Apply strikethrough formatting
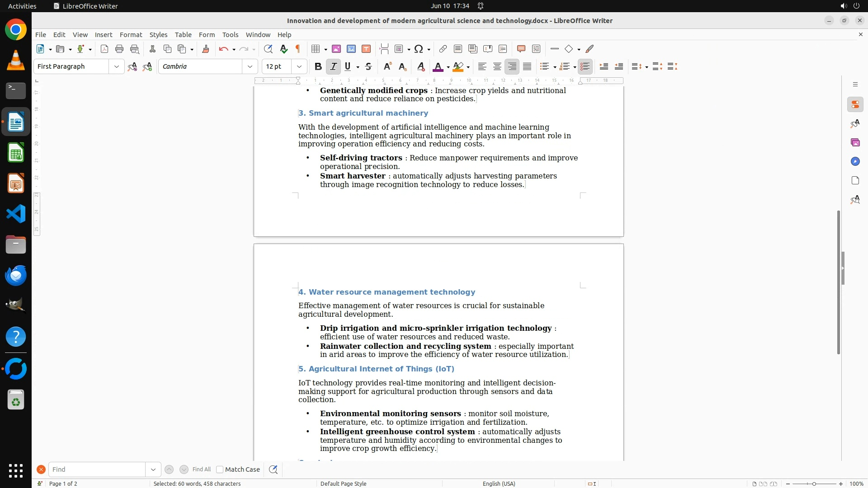 (368, 67)
